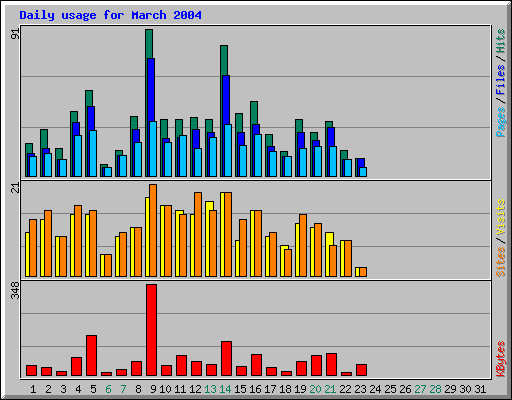Click day label 18 on the x-axis
Screen dimensions: 512x400
[285, 389]
